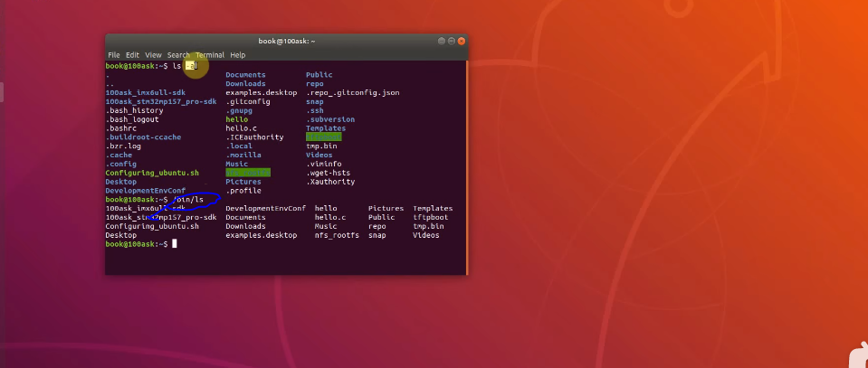
Task: Click the .repo_.gitconfig.json file name
Action: point(353,93)
